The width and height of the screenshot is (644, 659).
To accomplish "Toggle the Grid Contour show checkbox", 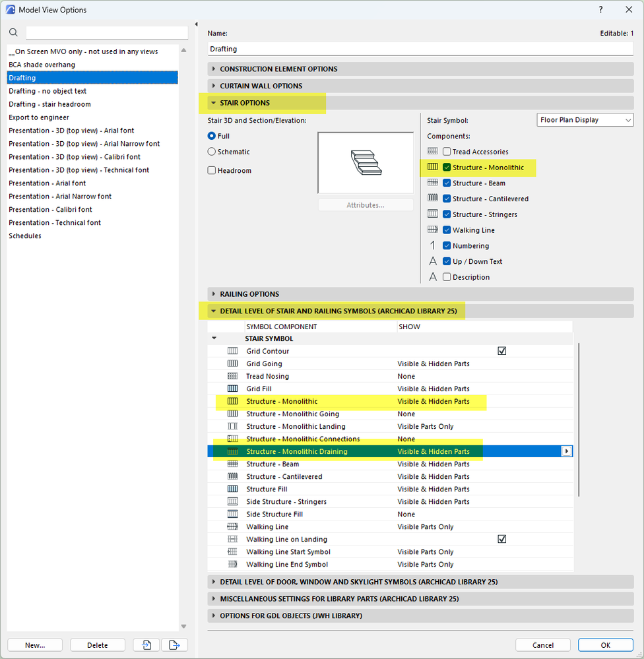I will [x=502, y=351].
